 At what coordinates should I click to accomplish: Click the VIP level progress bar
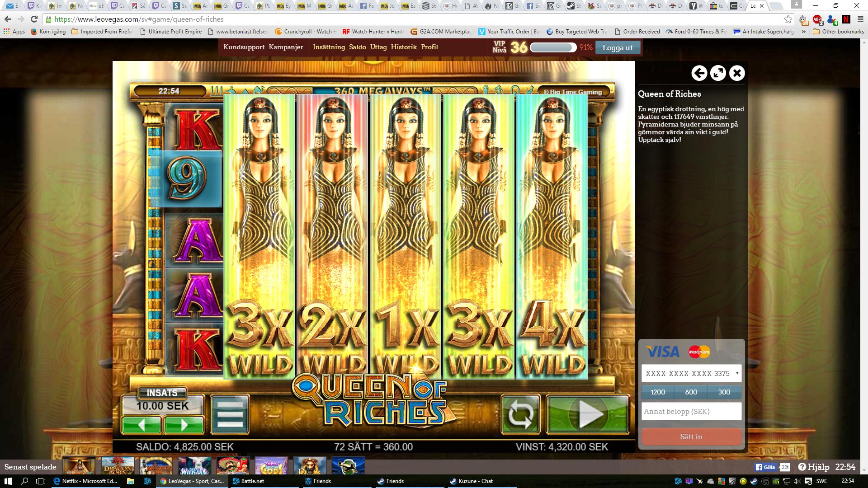553,47
